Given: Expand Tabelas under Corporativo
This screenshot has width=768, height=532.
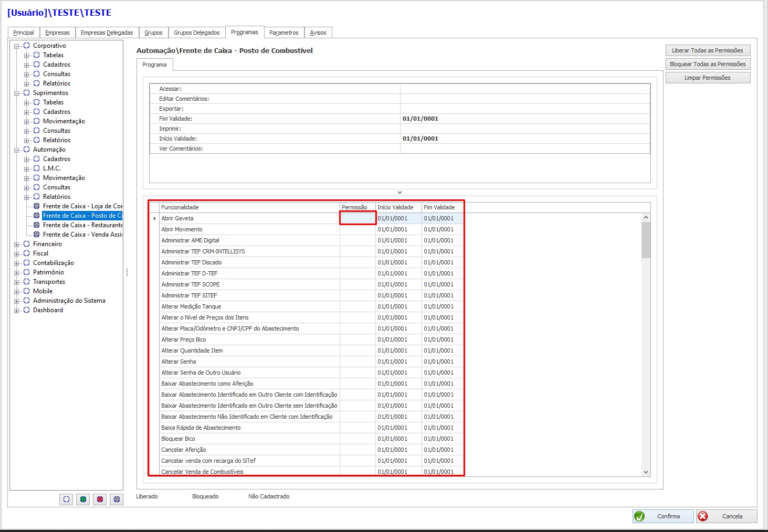Looking at the screenshot, I should click(x=27, y=56).
